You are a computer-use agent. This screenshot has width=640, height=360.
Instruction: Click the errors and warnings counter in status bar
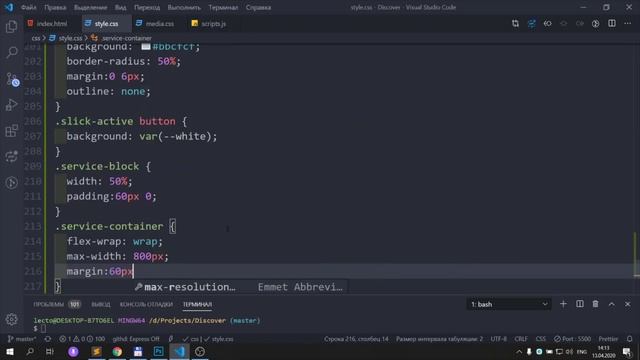click(x=82, y=339)
